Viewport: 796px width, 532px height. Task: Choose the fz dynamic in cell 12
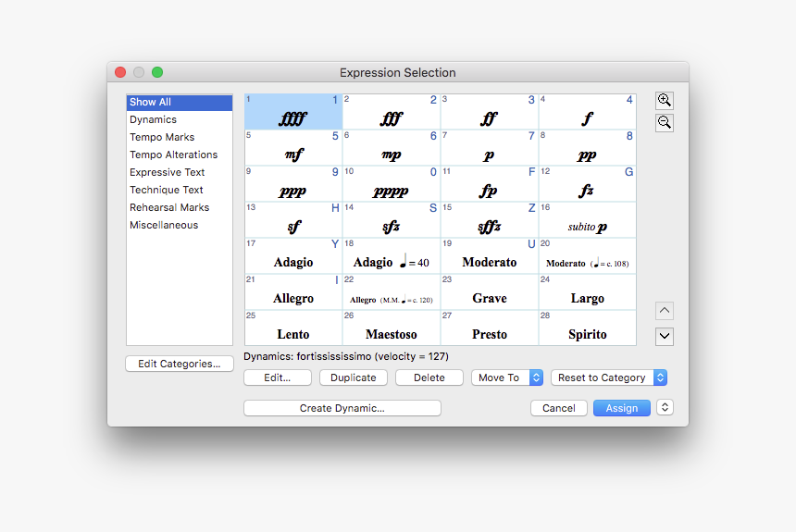[588, 184]
